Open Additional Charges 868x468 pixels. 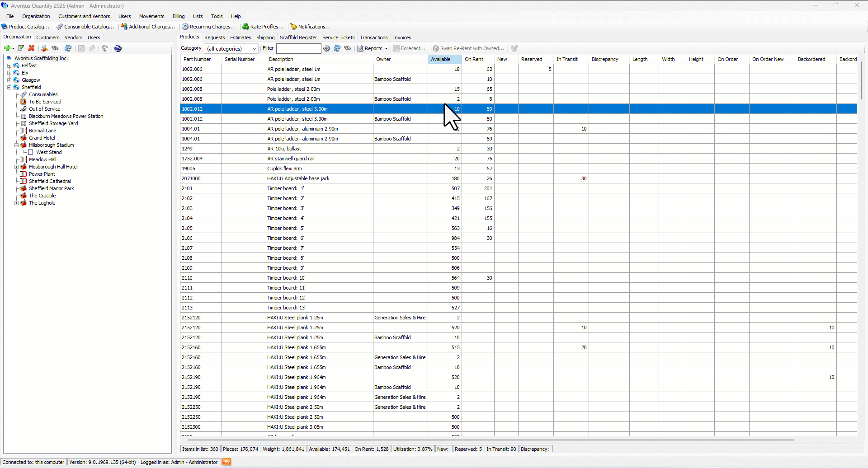click(148, 27)
